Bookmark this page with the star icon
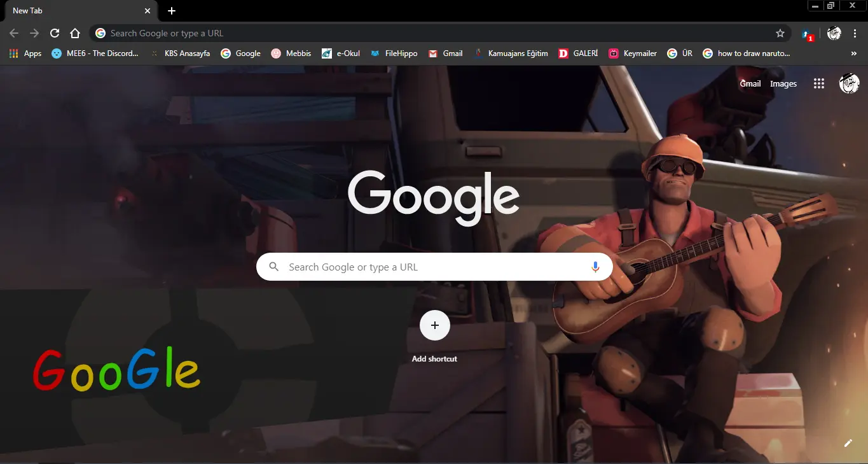The height and width of the screenshot is (464, 868). [780, 33]
